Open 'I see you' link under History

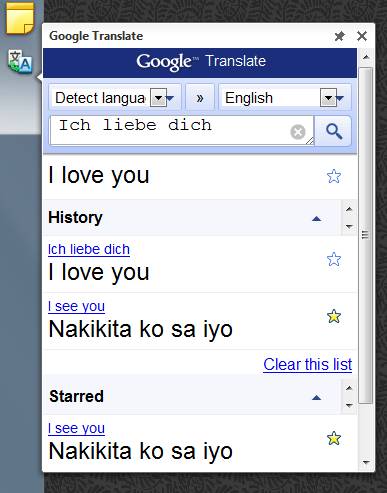click(76, 306)
